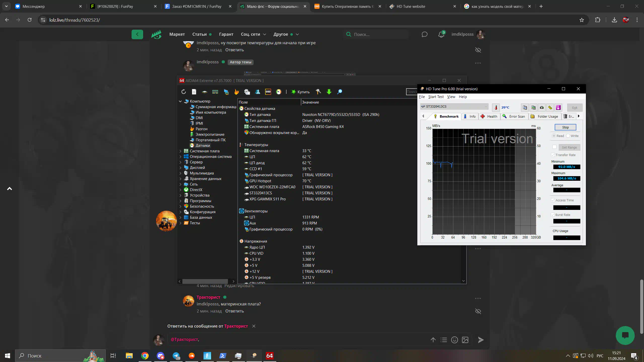644x362 pixels.
Task: Open AIDA64 preferences gear-checklist icon
Action: coord(247,92)
